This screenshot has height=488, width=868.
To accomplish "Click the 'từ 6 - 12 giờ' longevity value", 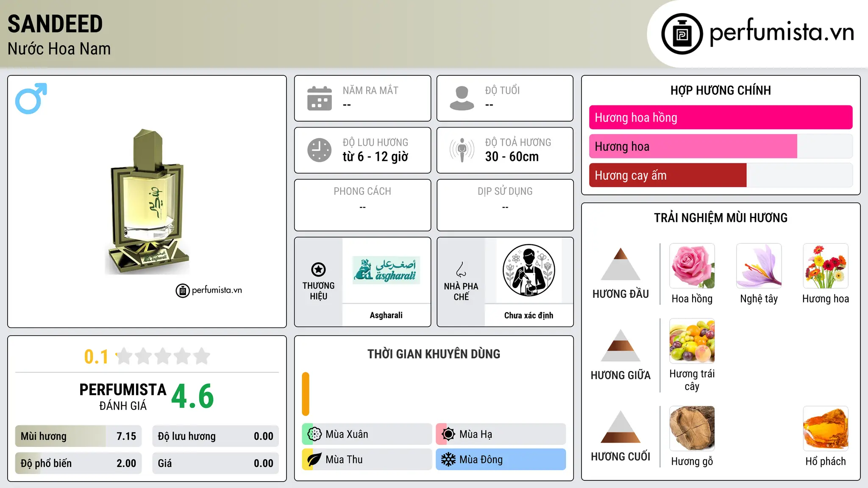I will (x=375, y=157).
